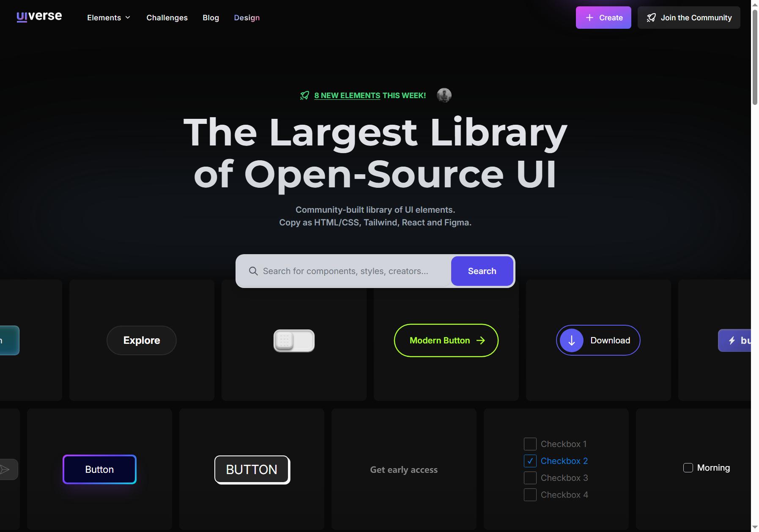The height and width of the screenshot is (532, 759).
Task: Tick the Morning checkbox
Action: pyautogui.click(x=688, y=468)
